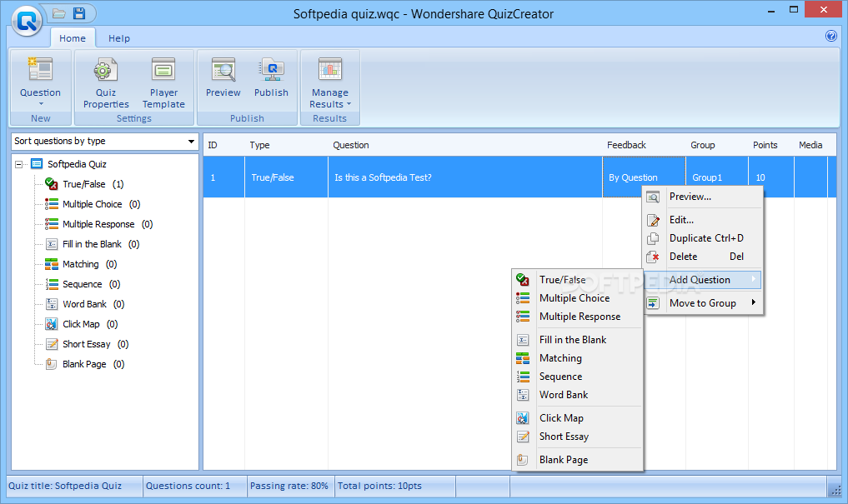Select Short Essay icon in the tree
Viewport: 848px width, 504px height.
(x=52, y=344)
